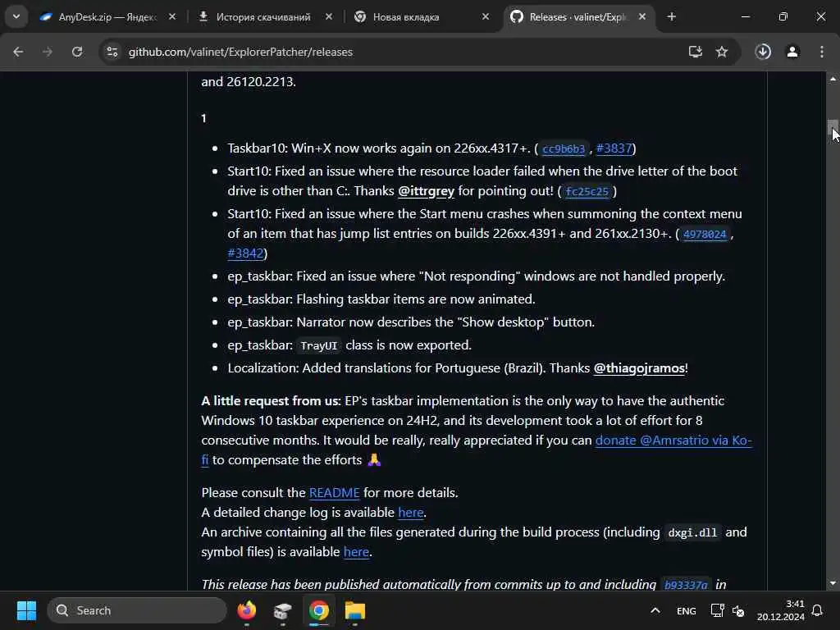Screen dimensions: 840x630
Task: Open the grey box-shaped app on the taskbar
Action: coord(282,610)
